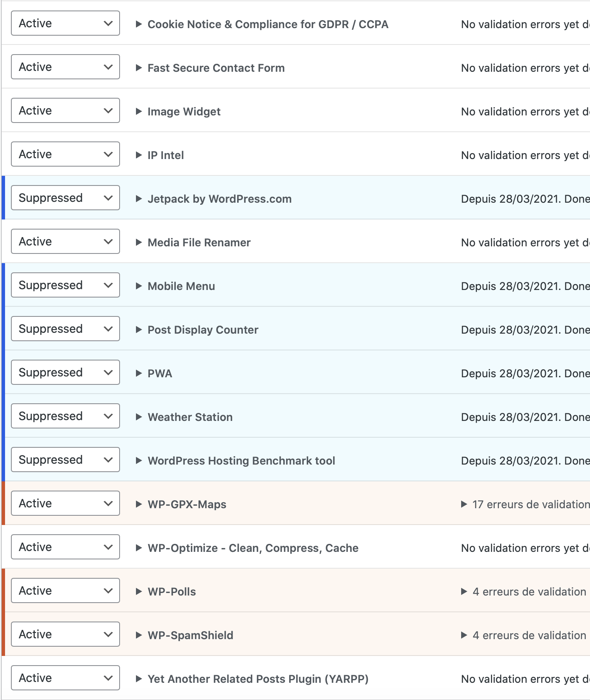The image size is (590, 700).
Task: Change WP-GPX-Maps status dropdown
Action: pos(65,503)
